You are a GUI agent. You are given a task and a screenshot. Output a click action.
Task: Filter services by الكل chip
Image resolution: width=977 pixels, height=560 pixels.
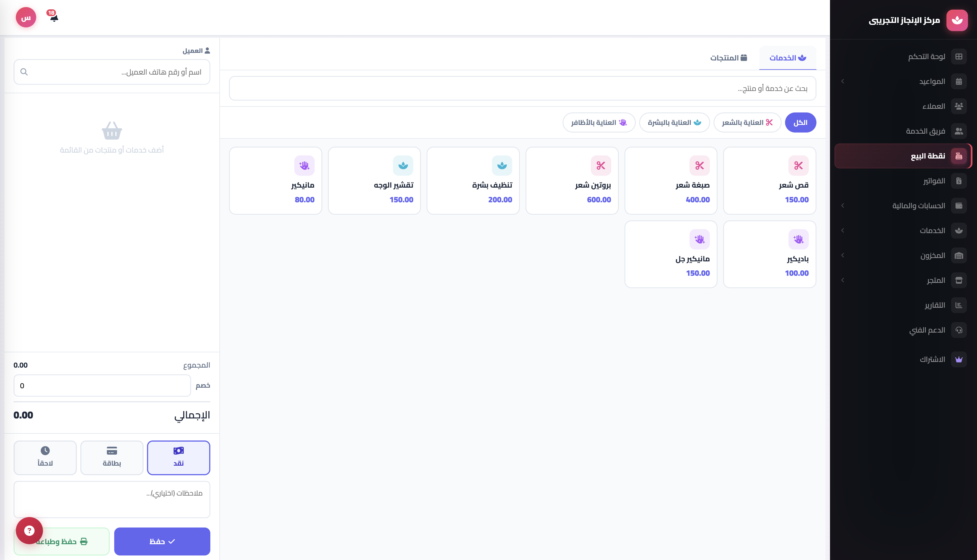pos(800,122)
